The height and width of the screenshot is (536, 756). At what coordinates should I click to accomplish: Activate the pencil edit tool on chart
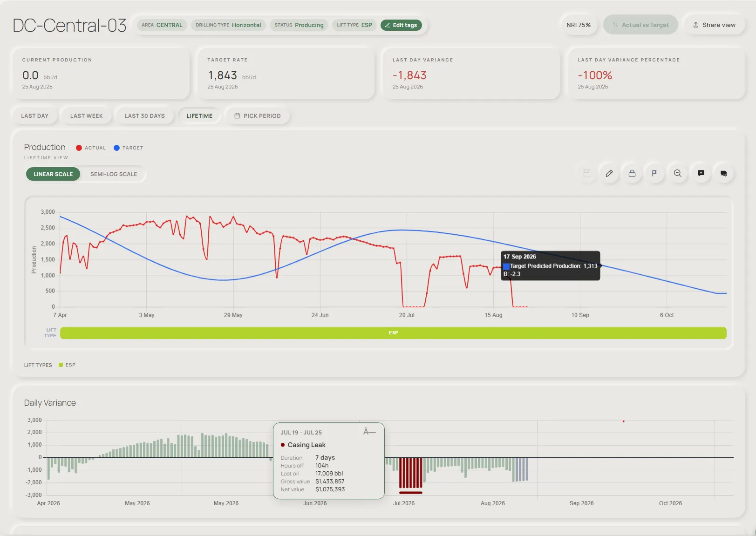coord(609,173)
